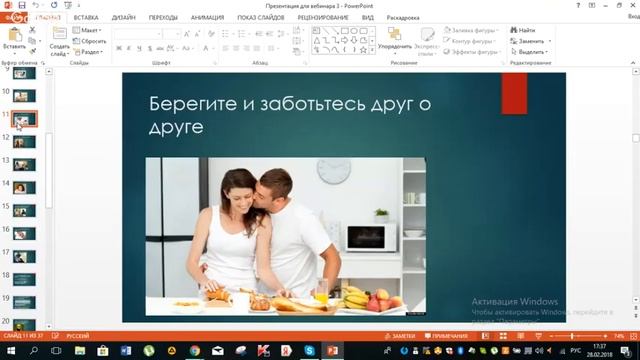The image size is (640, 360).
Task: Click the Copy icon in clipboard group
Action: click(x=32, y=41)
